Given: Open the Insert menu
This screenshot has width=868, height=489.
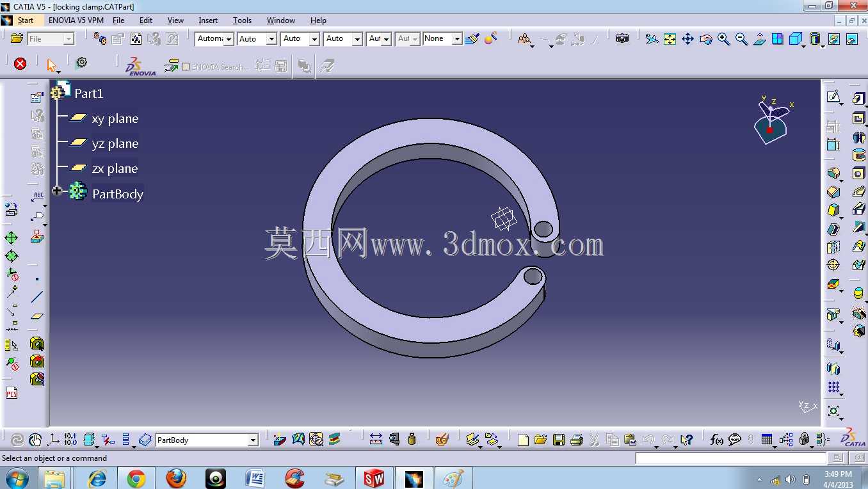Looking at the screenshot, I should (208, 20).
